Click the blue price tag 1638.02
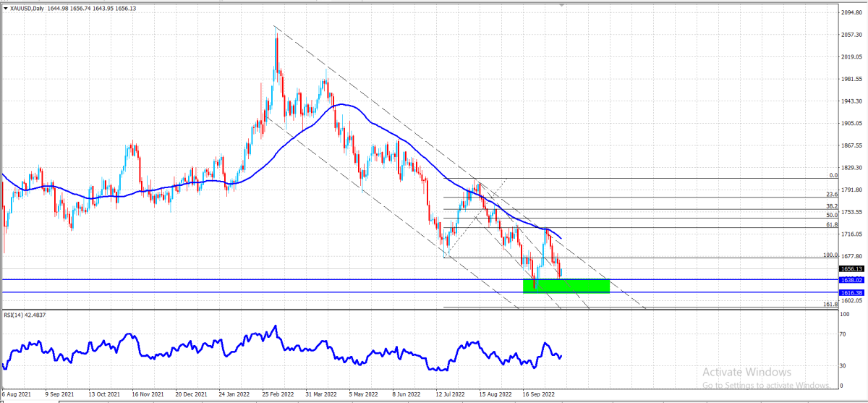Image resolution: width=868 pixels, height=403 pixels. (x=853, y=279)
